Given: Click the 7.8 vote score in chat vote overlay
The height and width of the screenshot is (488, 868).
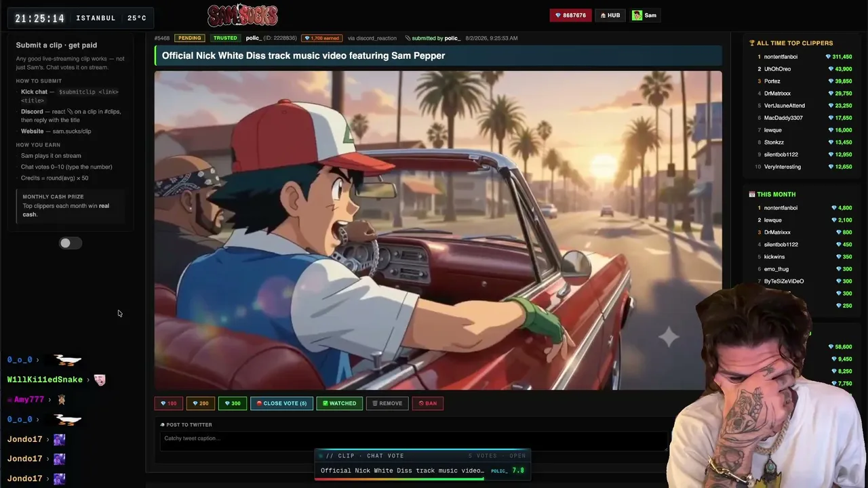Looking at the screenshot, I should (x=518, y=470).
